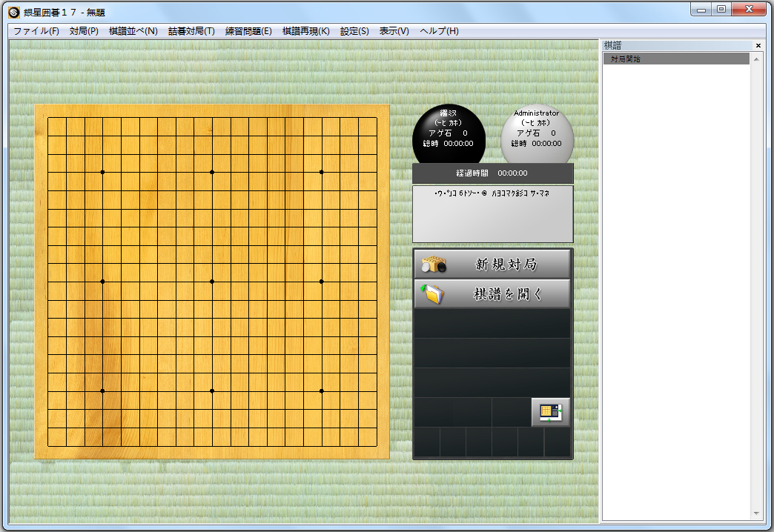Viewport: 774px width, 532px height.
Task: Open the 設定 menu
Action: [x=354, y=31]
